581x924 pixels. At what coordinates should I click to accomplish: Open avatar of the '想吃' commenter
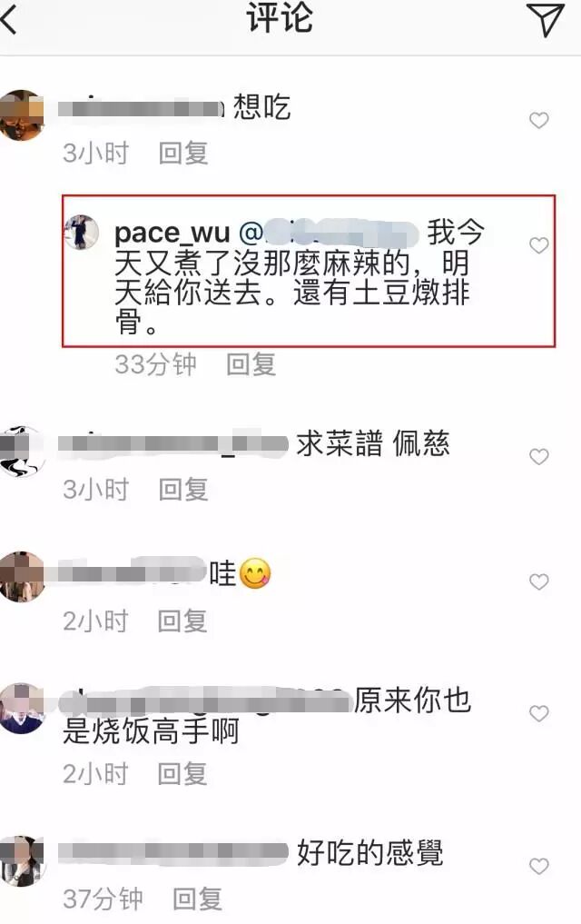(22, 114)
